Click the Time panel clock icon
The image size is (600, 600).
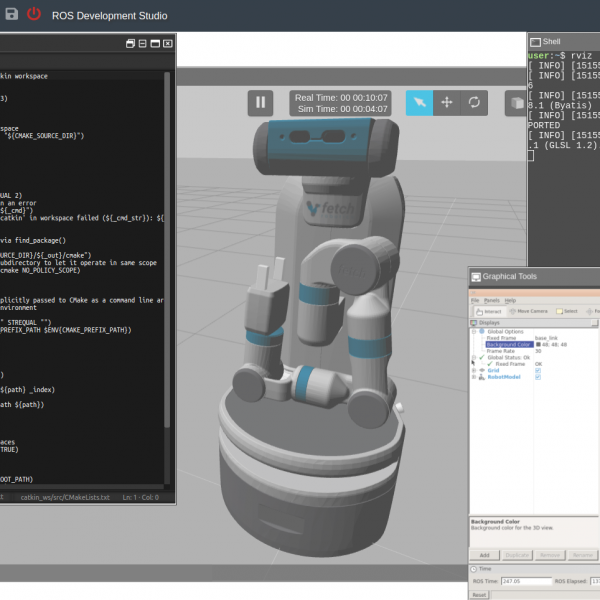point(474,569)
